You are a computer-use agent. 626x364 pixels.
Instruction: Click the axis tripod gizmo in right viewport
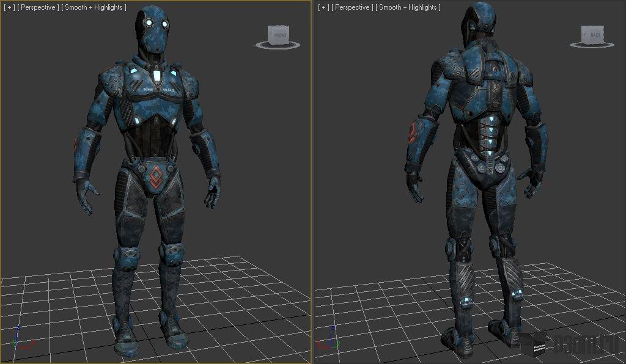332,338
